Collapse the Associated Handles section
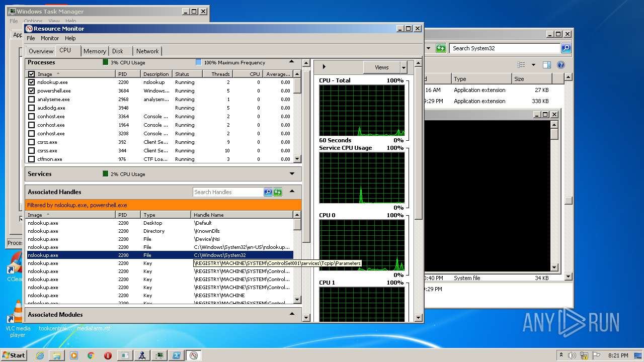Viewport: 644px width, 362px height. coord(292,192)
